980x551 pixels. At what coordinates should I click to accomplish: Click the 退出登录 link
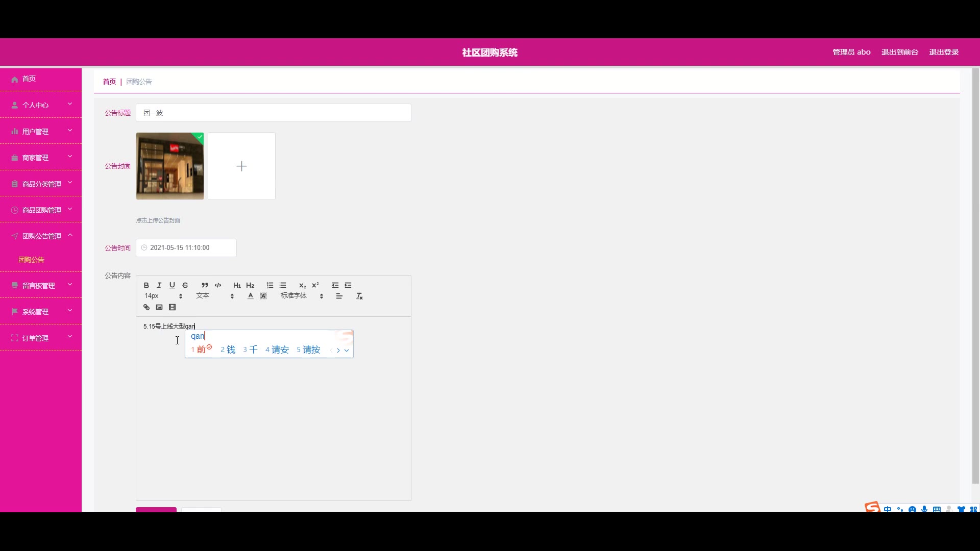[x=944, y=52]
